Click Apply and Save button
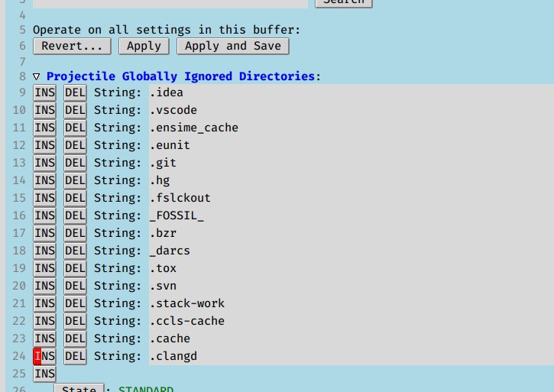The image size is (554, 392). click(233, 47)
